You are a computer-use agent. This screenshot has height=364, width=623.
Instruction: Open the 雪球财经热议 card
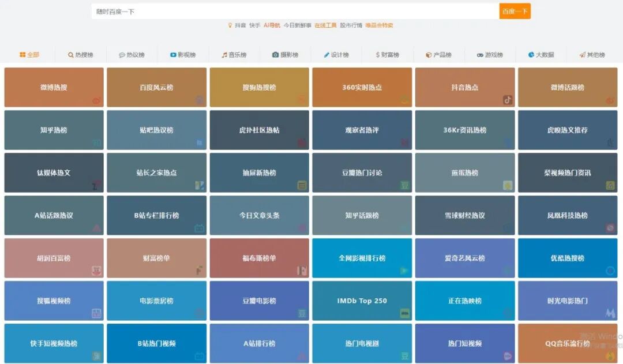[465, 215]
